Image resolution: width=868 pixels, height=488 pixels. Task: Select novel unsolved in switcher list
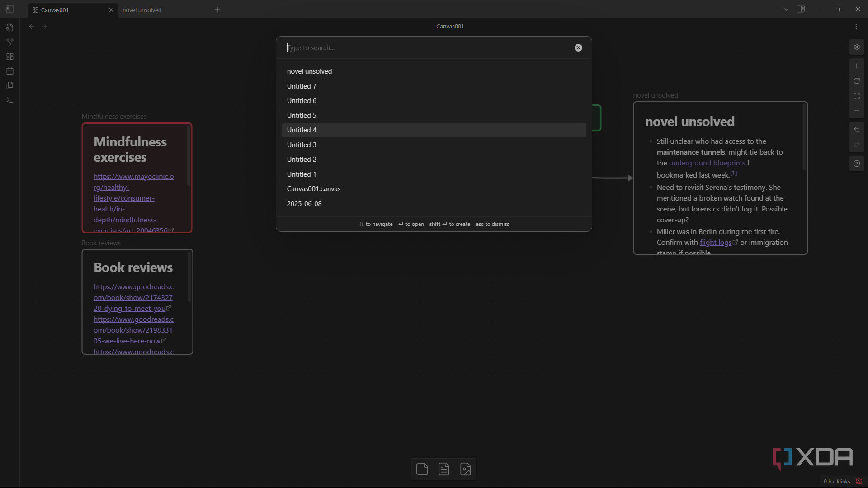click(x=434, y=71)
